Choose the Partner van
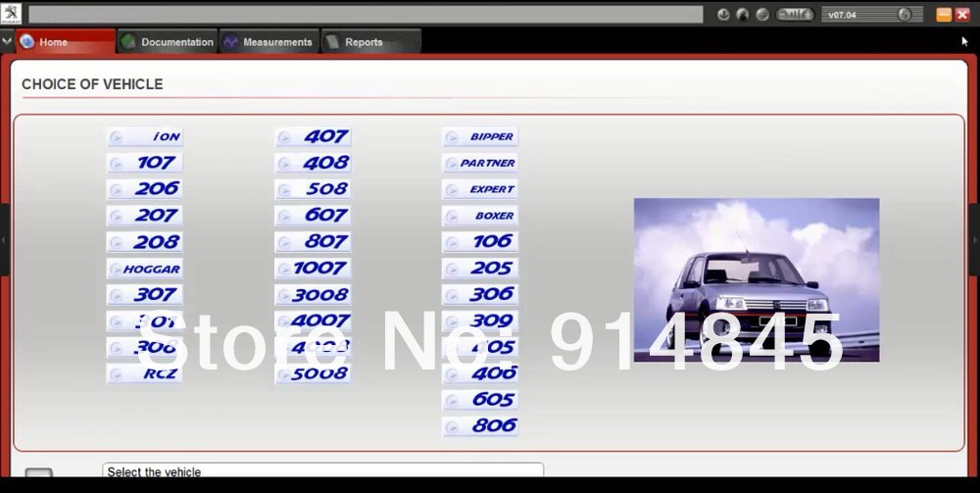Viewport: 980px width, 493px height. click(480, 163)
